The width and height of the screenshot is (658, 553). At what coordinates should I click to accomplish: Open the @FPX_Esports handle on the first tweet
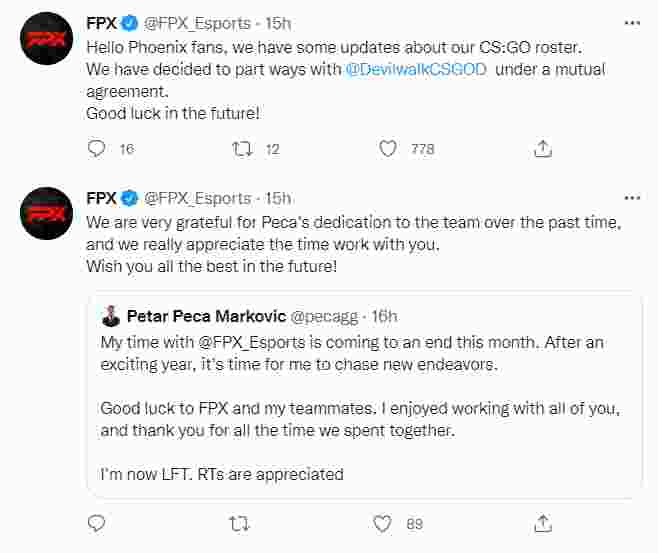[x=196, y=24]
